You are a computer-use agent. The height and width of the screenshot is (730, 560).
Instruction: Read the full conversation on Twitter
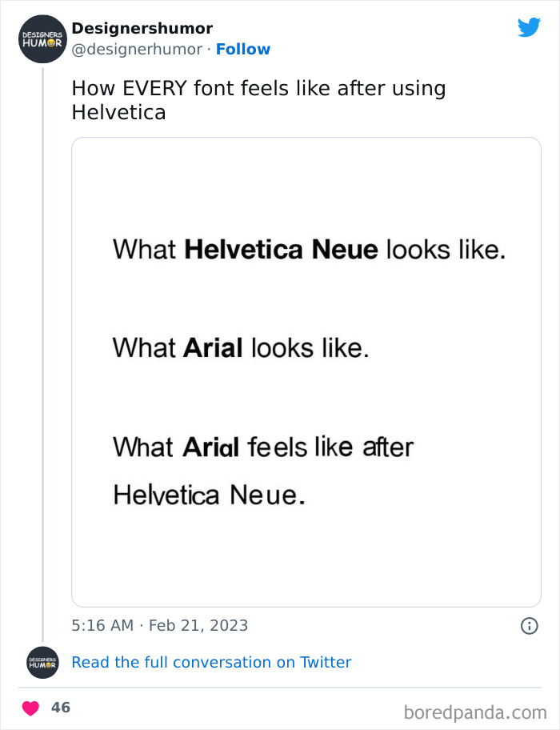click(211, 662)
